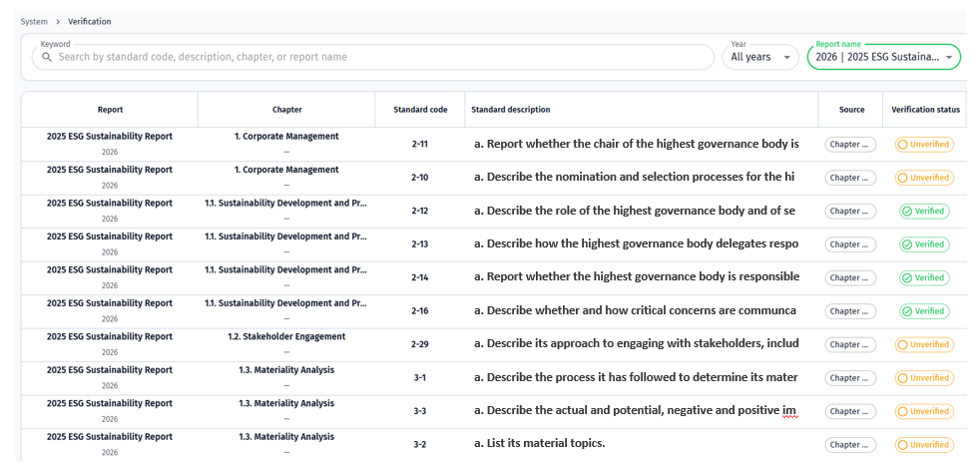The width and height of the screenshot is (980, 470).
Task: Focus the Keyword search input field
Action: coord(372,57)
